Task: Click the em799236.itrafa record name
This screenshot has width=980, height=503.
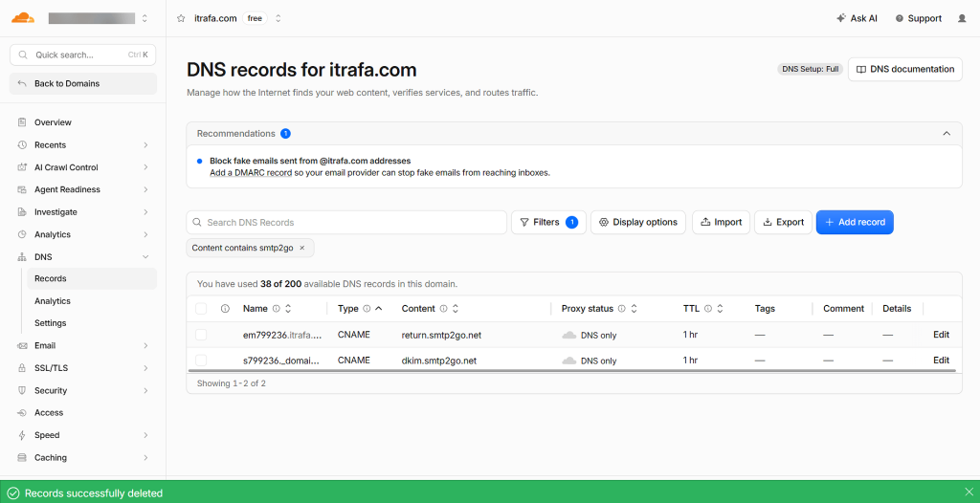Action: click(x=283, y=335)
